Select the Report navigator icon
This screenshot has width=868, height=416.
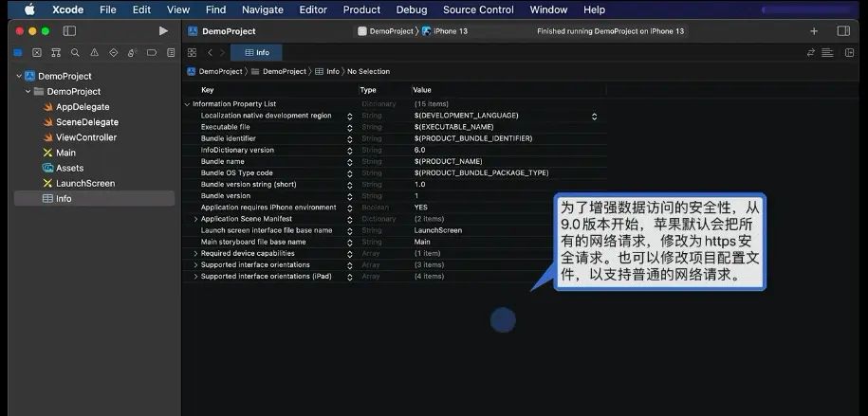click(171, 52)
